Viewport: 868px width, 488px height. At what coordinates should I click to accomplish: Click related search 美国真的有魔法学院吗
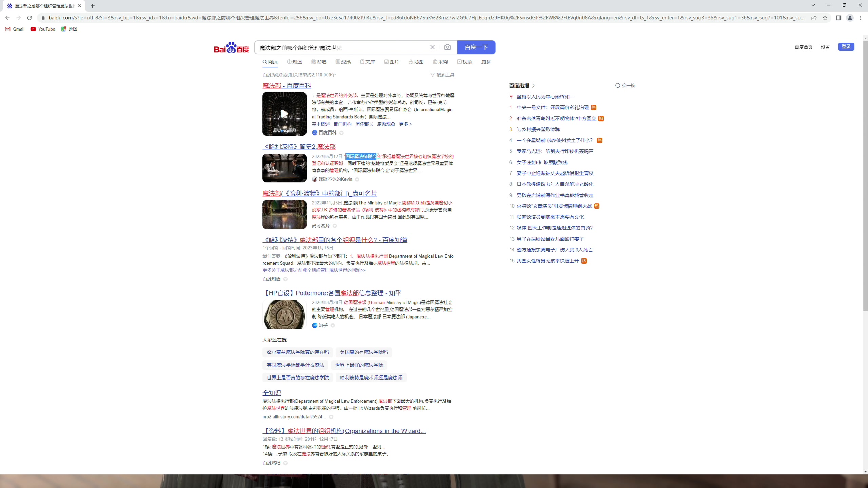(x=364, y=352)
